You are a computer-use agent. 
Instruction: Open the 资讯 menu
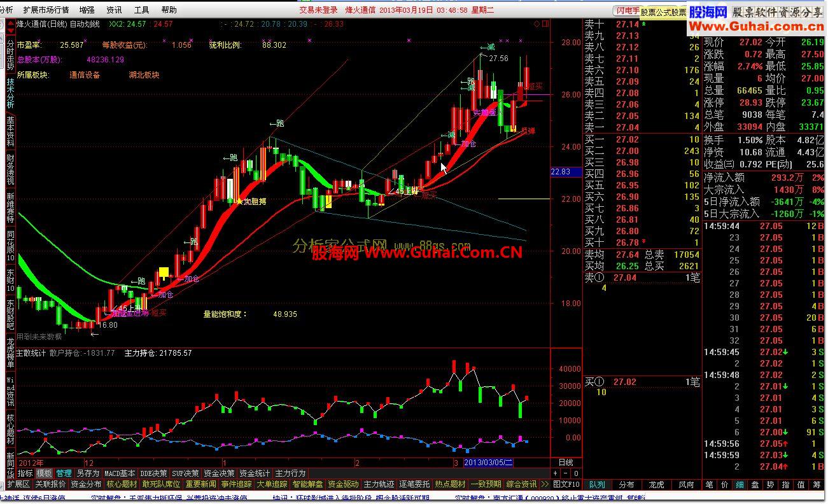tap(115, 10)
